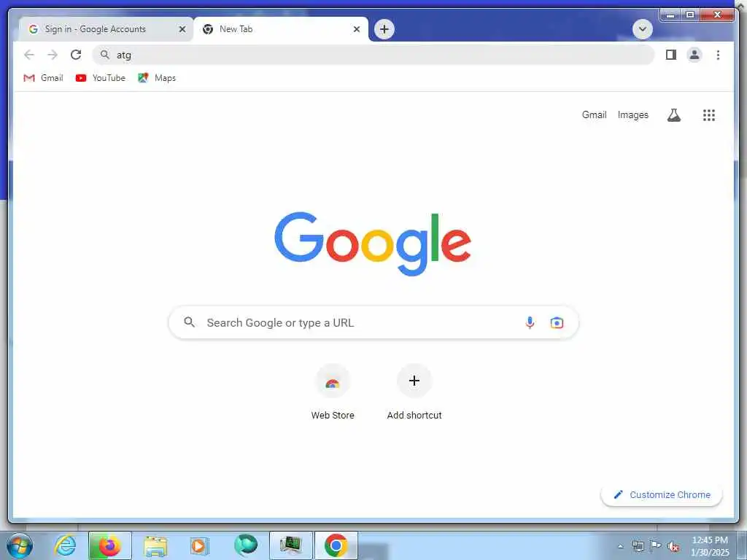
Task: Open the Gmail bookmark
Action: tap(43, 77)
